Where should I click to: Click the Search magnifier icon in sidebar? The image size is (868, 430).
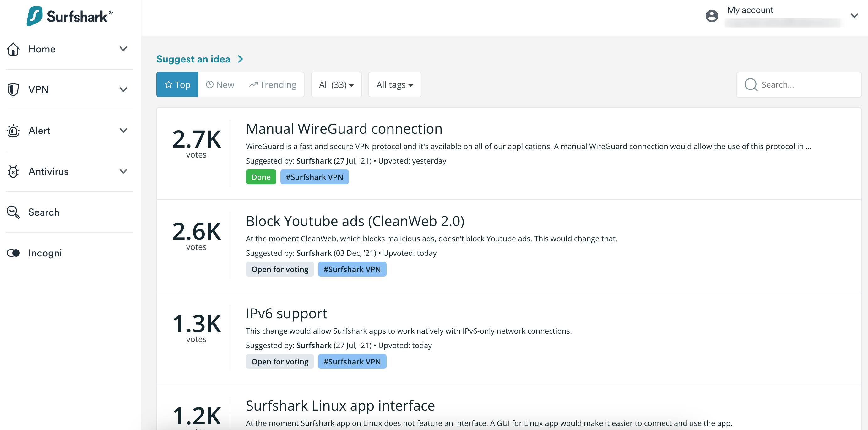(x=13, y=212)
